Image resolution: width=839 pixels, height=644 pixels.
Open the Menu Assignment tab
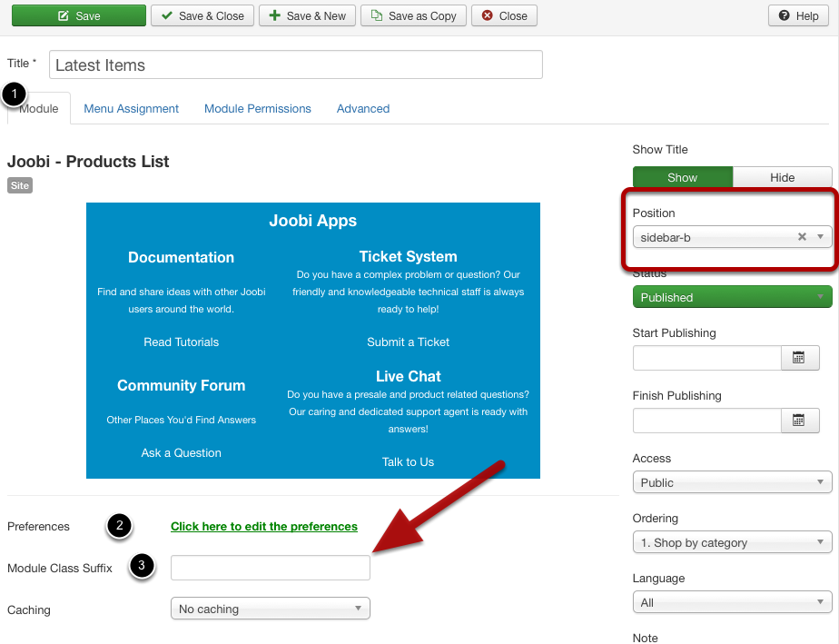[131, 109]
